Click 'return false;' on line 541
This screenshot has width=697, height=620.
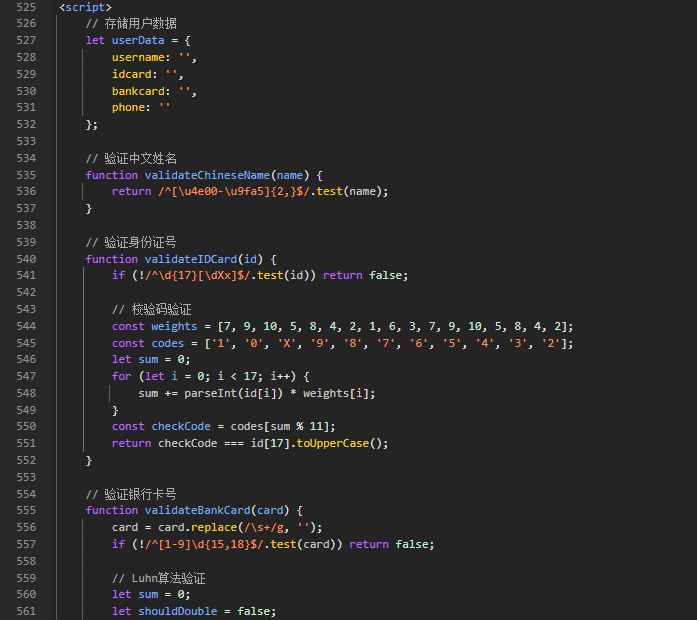click(x=365, y=276)
